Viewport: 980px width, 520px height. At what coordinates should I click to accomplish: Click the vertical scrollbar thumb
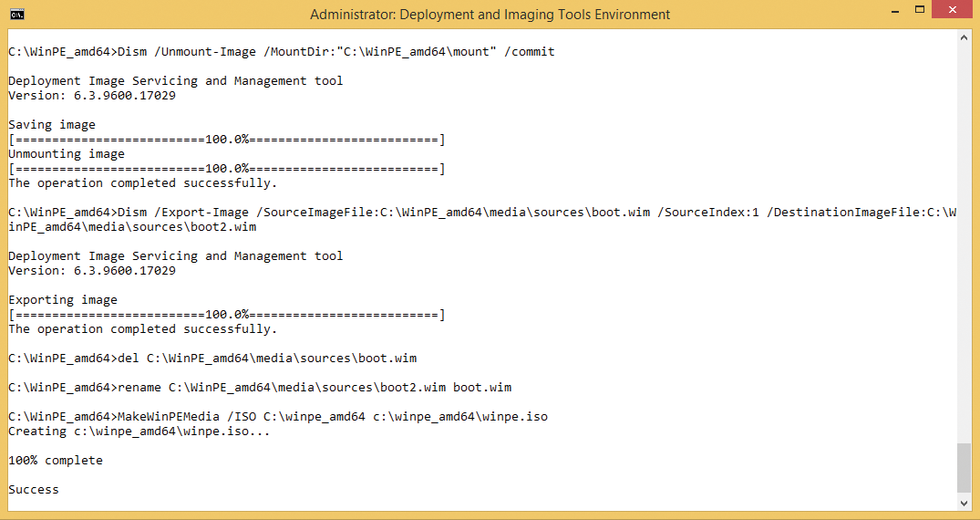965,468
